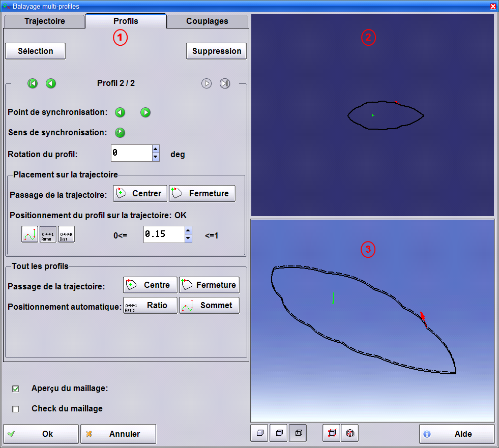Decrease the Rotation du profil value
499x448 pixels.
click(x=156, y=157)
